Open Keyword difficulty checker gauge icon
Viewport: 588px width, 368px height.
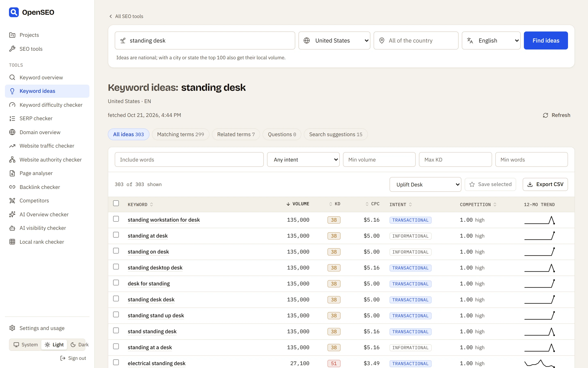[12, 105]
